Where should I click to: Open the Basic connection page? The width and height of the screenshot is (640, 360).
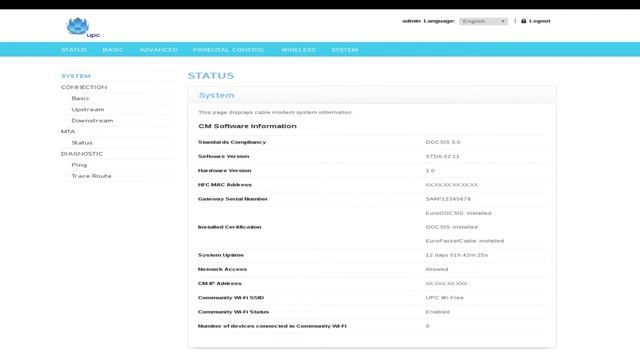tap(80, 98)
